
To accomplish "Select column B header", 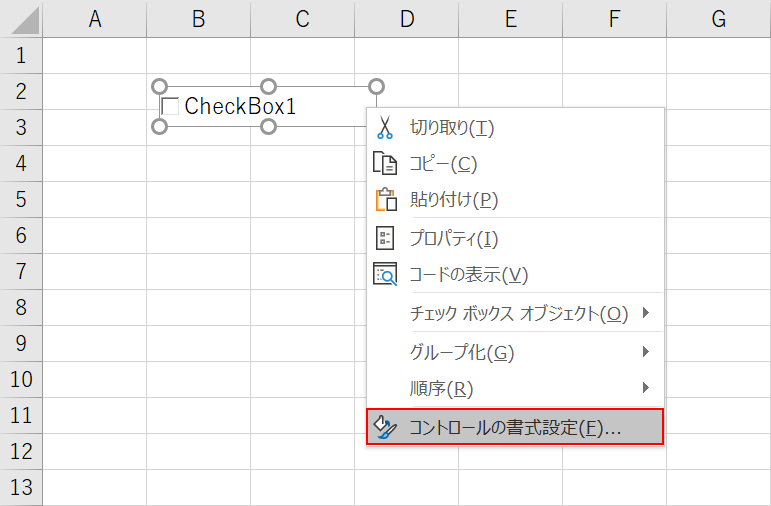I will point(199,19).
